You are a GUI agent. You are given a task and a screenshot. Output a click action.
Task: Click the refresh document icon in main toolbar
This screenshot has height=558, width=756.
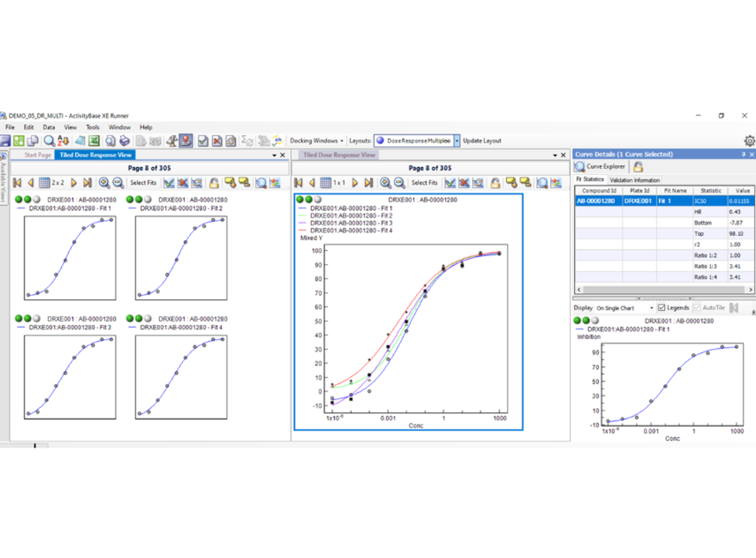point(231,141)
